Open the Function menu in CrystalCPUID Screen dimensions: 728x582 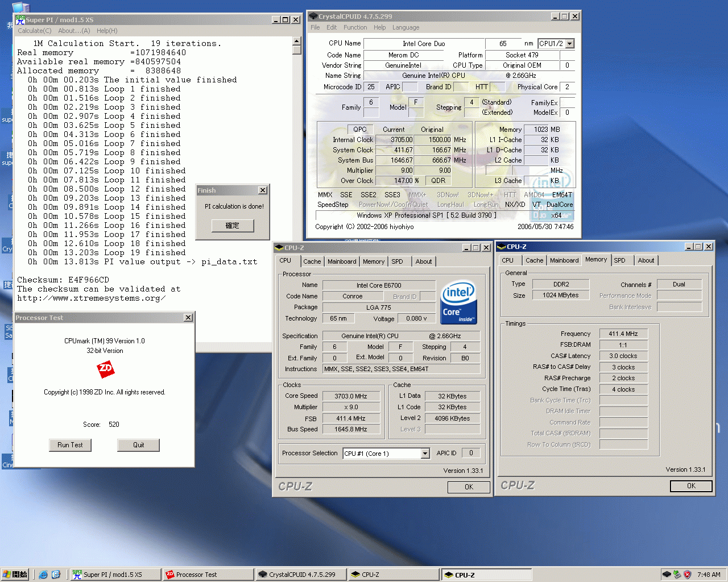355,27
